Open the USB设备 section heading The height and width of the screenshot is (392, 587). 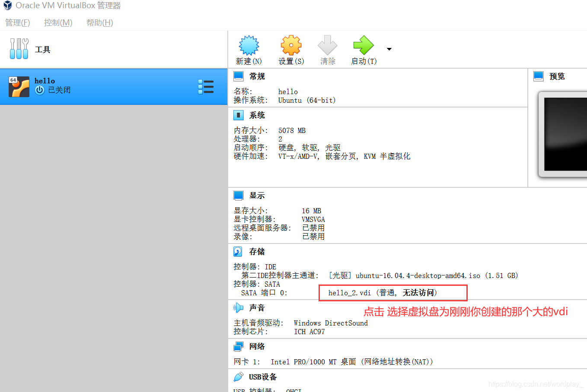(x=263, y=377)
